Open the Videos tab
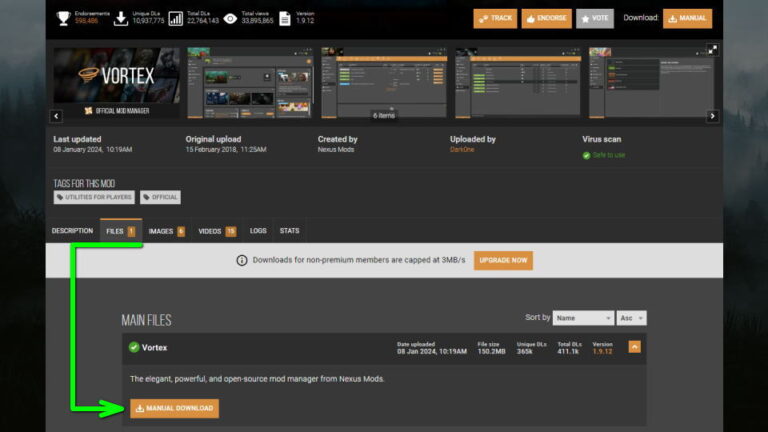The image size is (768, 432). click(216, 231)
